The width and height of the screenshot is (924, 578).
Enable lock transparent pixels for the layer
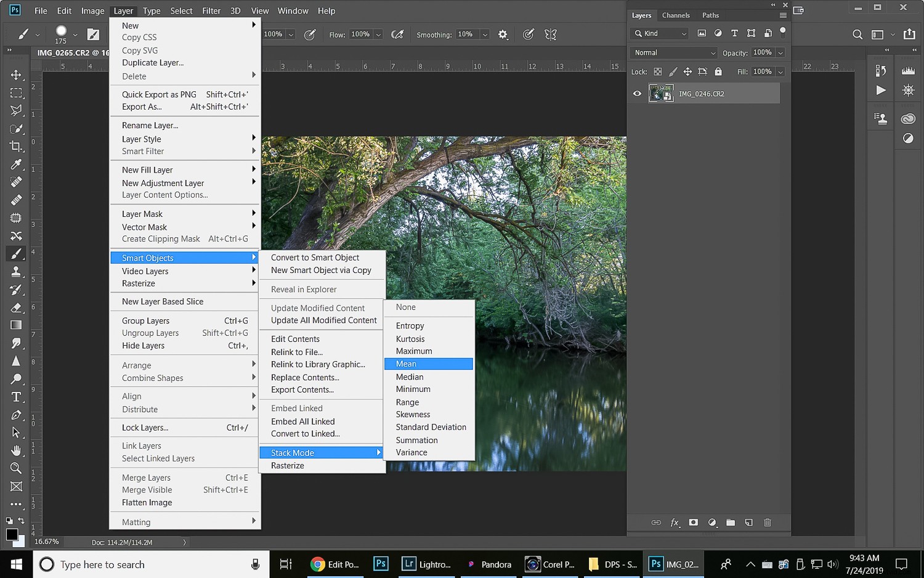(x=657, y=71)
